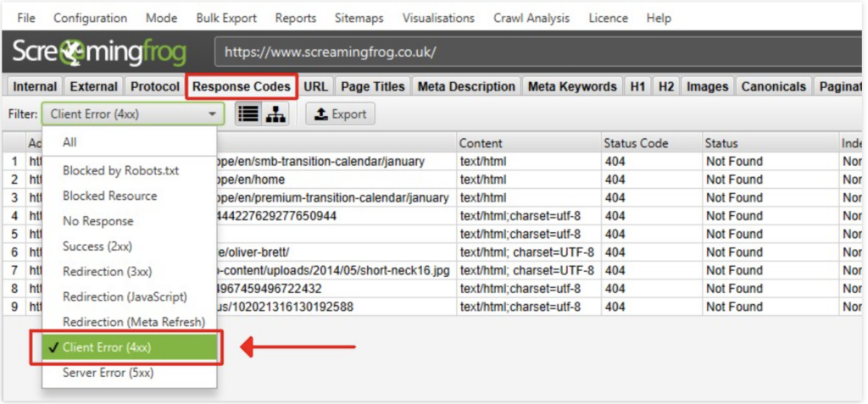Sort by Status Code column header
Image resolution: width=868 pixels, height=404 pixels.
coord(636,143)
